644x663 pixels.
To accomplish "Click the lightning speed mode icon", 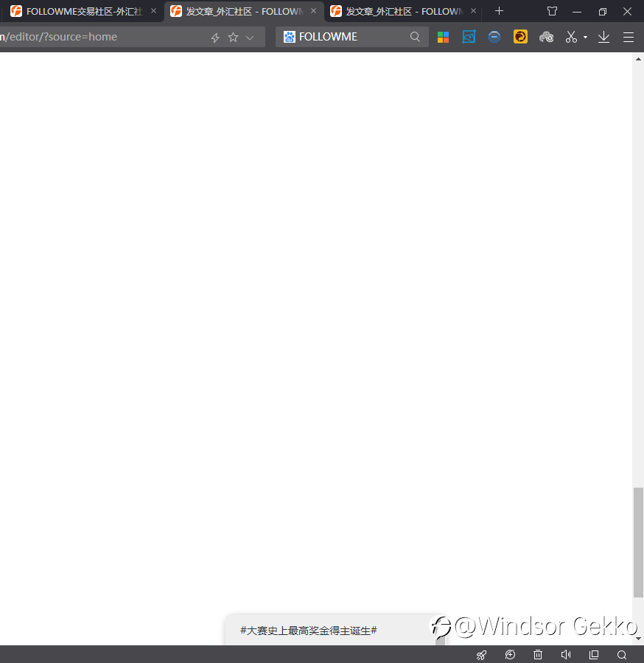I will coord(215,38).
